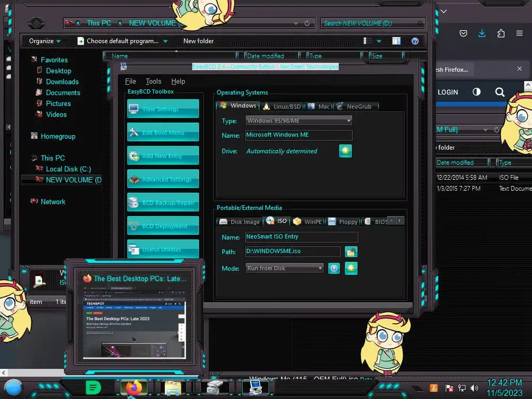This screenshot has width=532, height=399.
Task: Select Local Disk (C:) in navigation pane
Action: coord(63,169)
